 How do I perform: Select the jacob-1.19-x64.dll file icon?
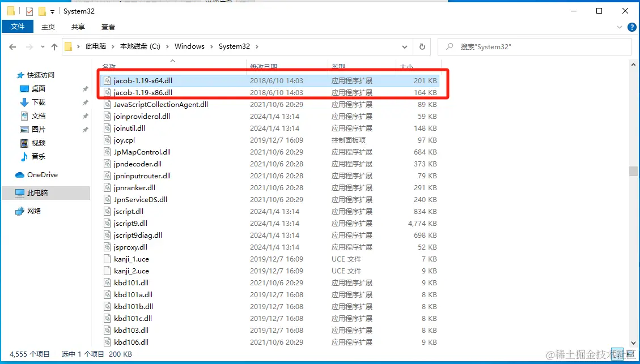pyautogui.click(x=107, y=81)
